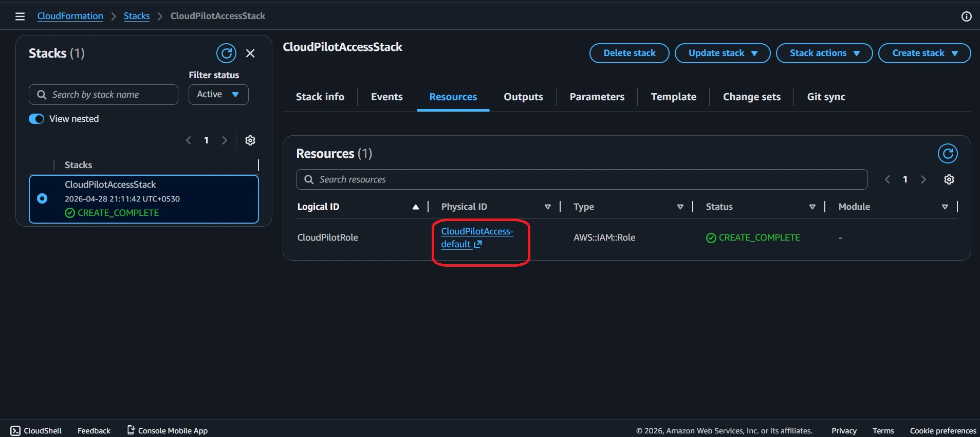980x437 pixels.
Task: Click resource CREATE_COMPLETE status in table
Action: [753, 238]
